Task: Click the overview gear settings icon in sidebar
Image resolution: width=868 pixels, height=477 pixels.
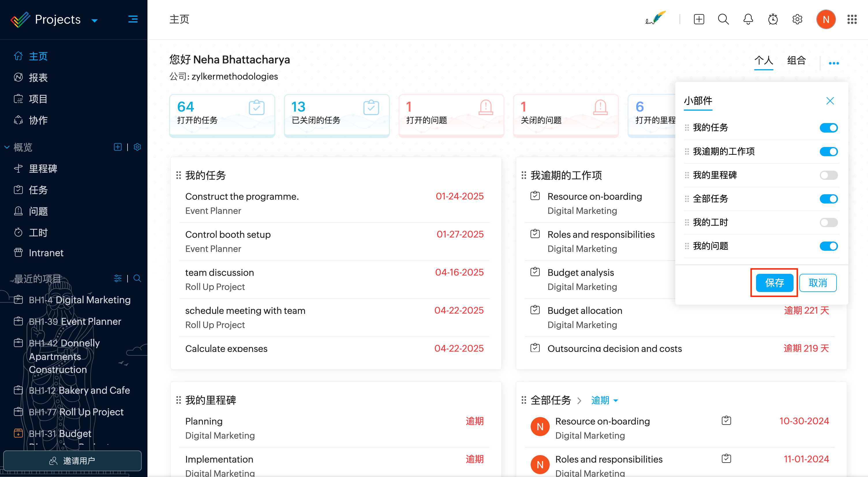Action: pyautogui.click(x=137, y=147)
